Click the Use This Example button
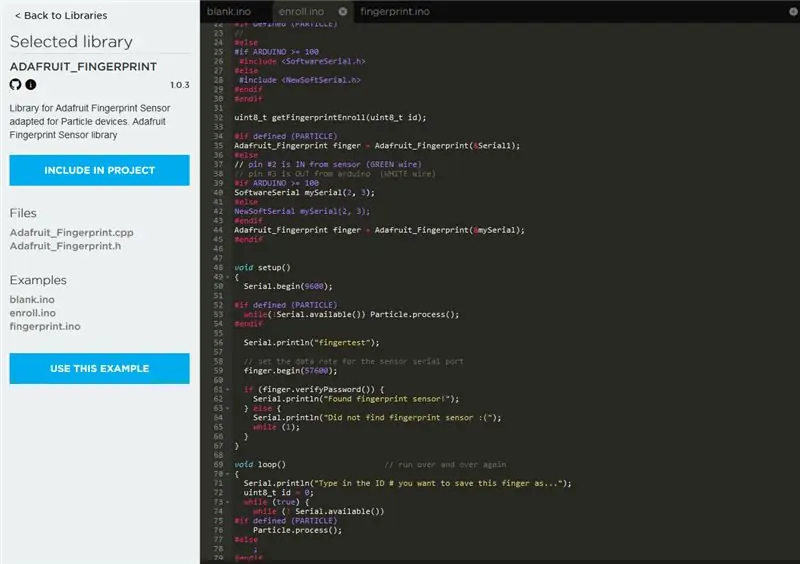Viewport: 800px width, 564px height. (99, 368)
